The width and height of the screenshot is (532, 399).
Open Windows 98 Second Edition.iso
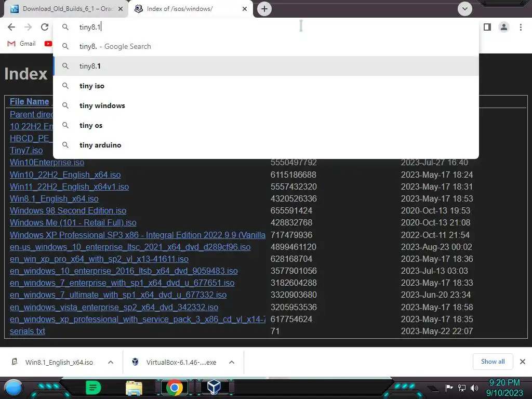[x=68, y=211]
